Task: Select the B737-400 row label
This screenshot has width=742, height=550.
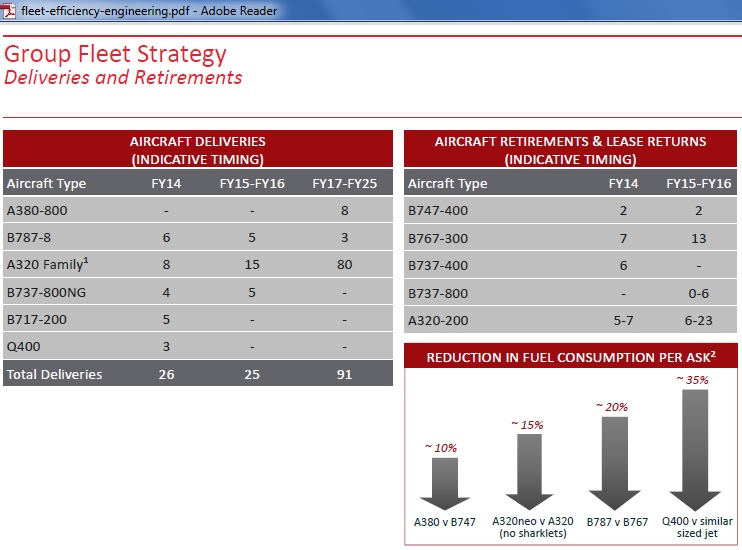Action: 438,266
